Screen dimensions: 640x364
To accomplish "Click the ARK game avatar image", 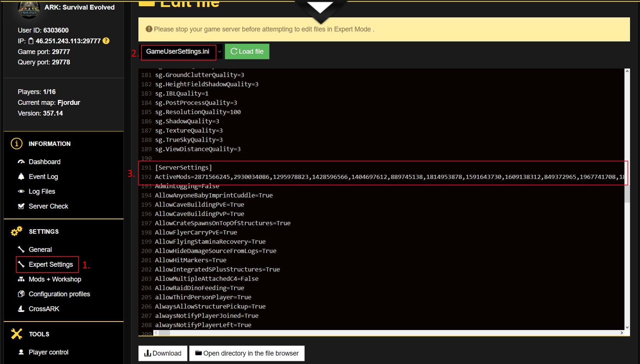I will pyautogui.click(x=29, y=8).
